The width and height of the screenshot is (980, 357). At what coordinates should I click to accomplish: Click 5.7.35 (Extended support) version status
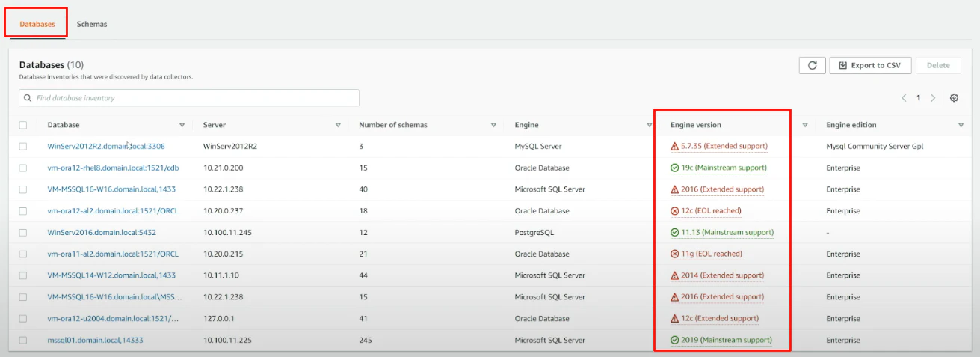coord(724,146)
